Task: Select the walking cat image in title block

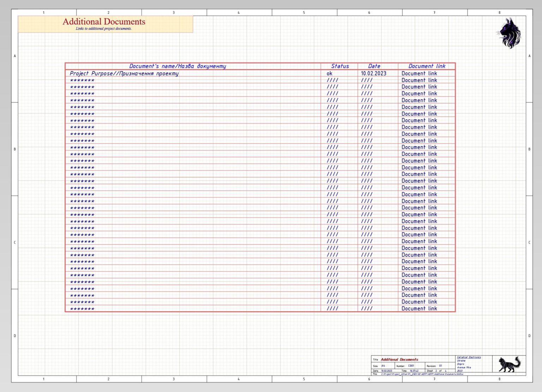Action: [509, 364]
